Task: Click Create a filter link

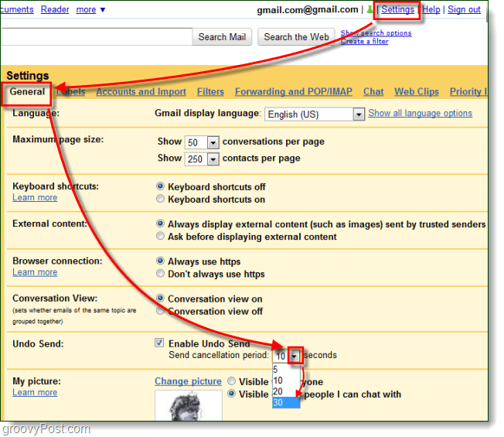Action: tap(365, 42)
